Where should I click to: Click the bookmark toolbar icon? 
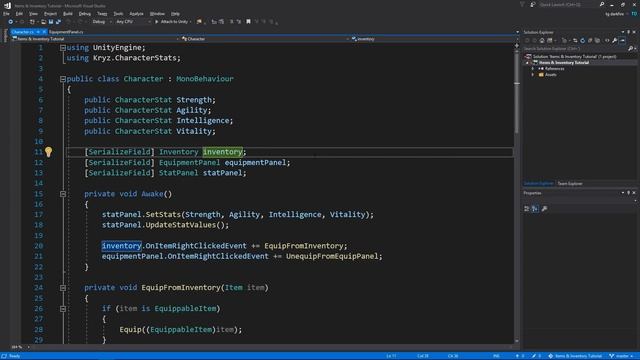(x=248, y=22)
